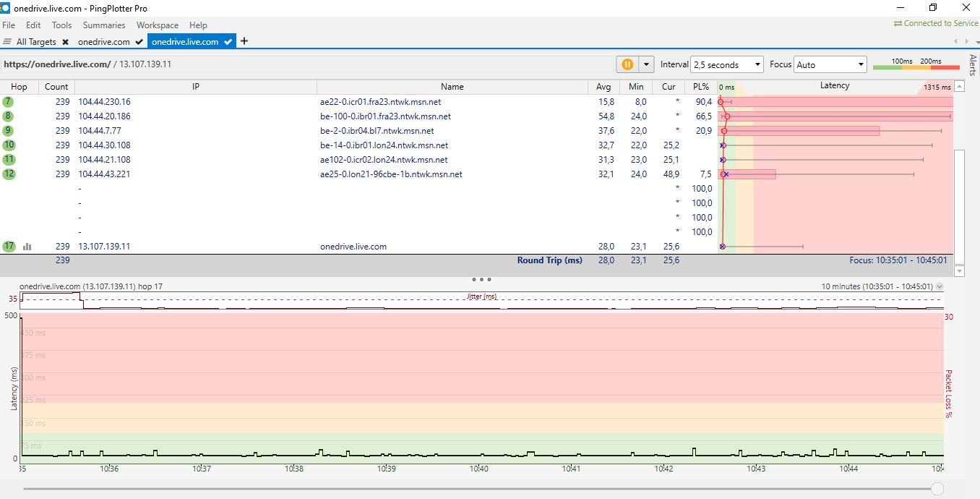This screenshot has width=980, height=499.
Task: Click the checkmark on onedrive.com tab
Action: click(139, 42)
